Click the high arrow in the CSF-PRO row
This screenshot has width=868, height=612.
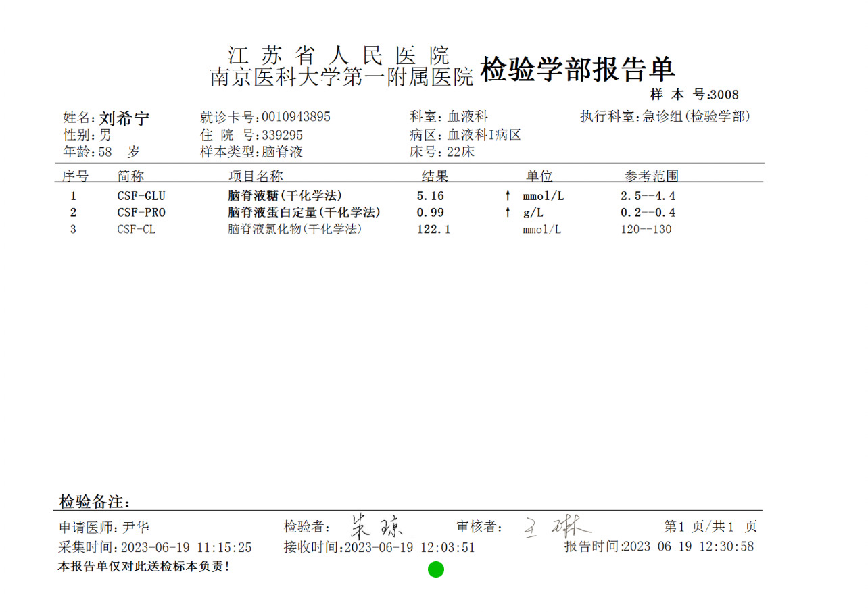508,213
